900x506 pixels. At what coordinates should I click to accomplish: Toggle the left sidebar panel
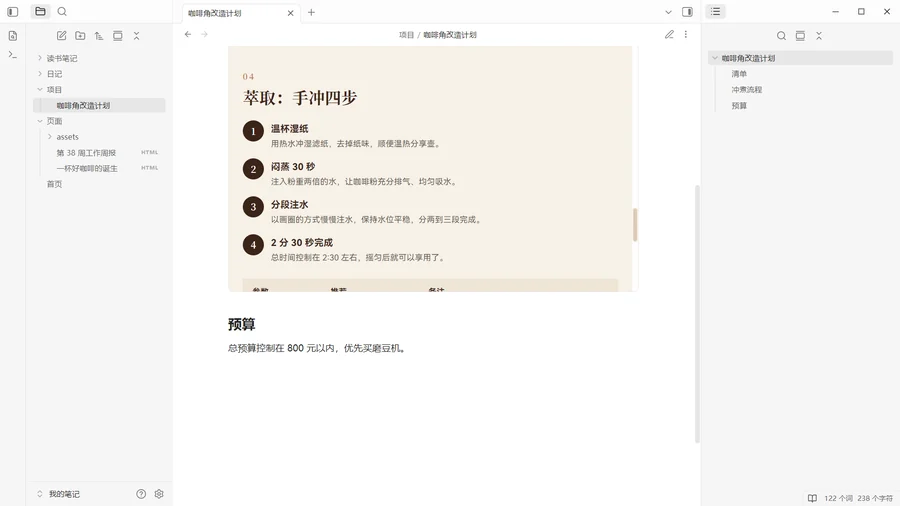13,11
